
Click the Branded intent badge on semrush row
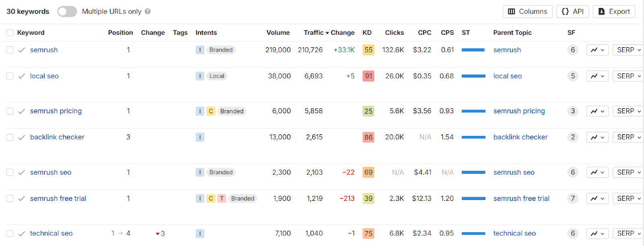221,50
